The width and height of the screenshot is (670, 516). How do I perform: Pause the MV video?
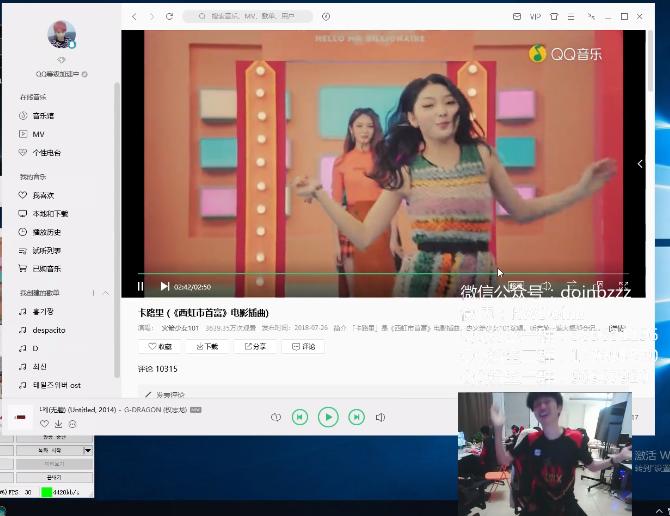click(141, 286)
